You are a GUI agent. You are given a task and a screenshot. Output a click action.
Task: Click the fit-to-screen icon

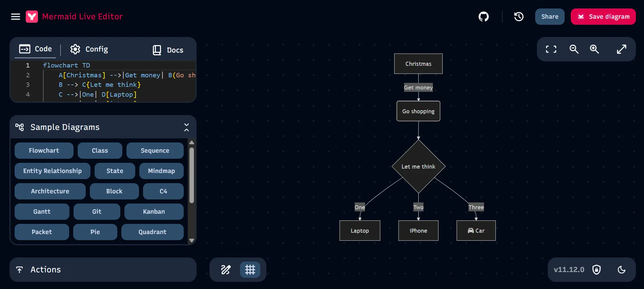[x=551, y=49]
